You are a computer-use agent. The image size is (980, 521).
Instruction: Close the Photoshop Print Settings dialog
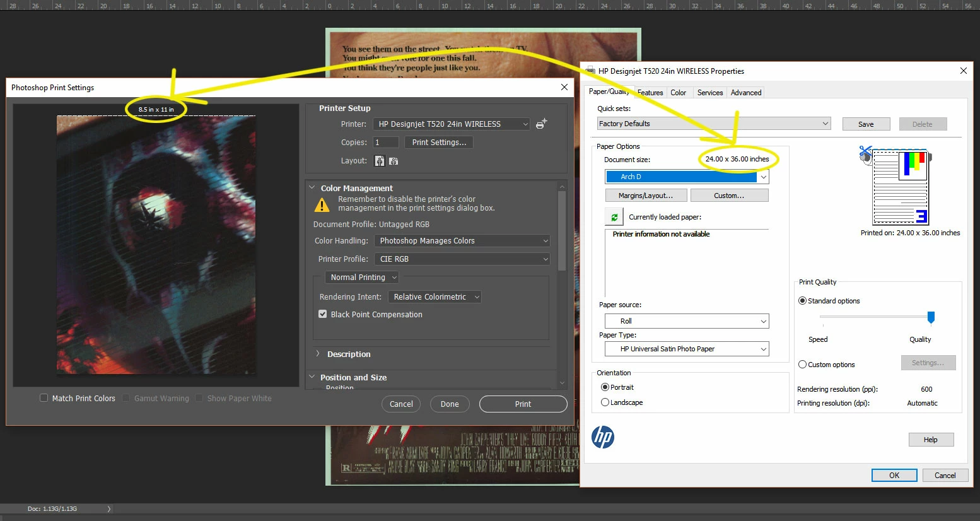click(564, 88)
